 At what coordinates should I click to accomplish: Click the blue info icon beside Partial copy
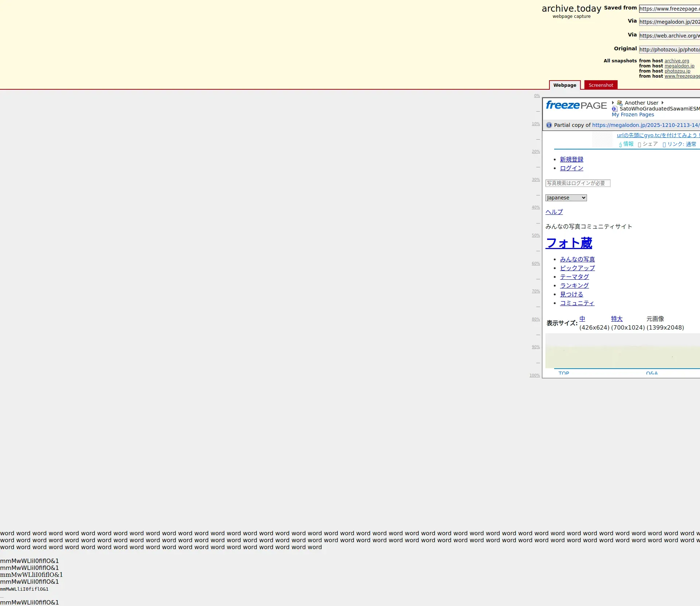click(x=549, y=125)
